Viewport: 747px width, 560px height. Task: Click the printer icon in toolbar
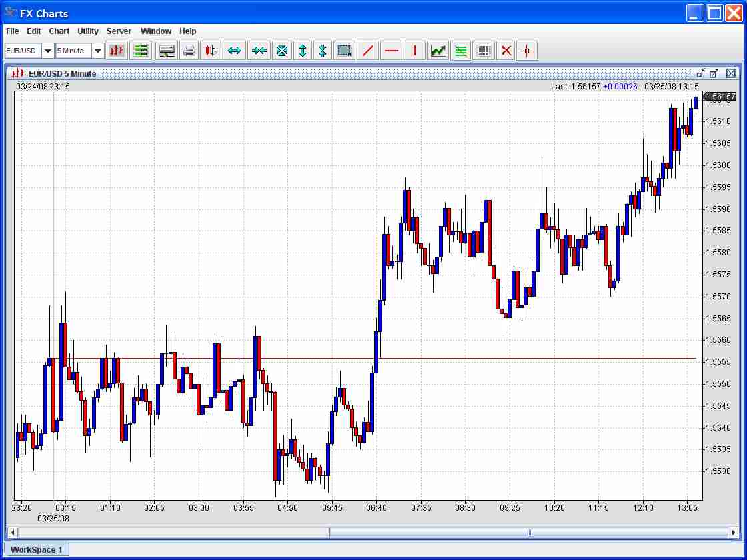pos(189,51)
